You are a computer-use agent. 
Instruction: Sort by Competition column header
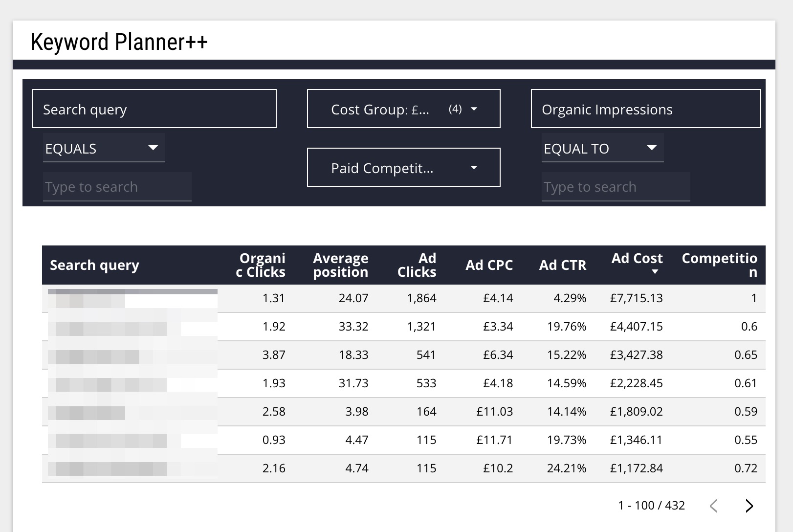(719, 265)
